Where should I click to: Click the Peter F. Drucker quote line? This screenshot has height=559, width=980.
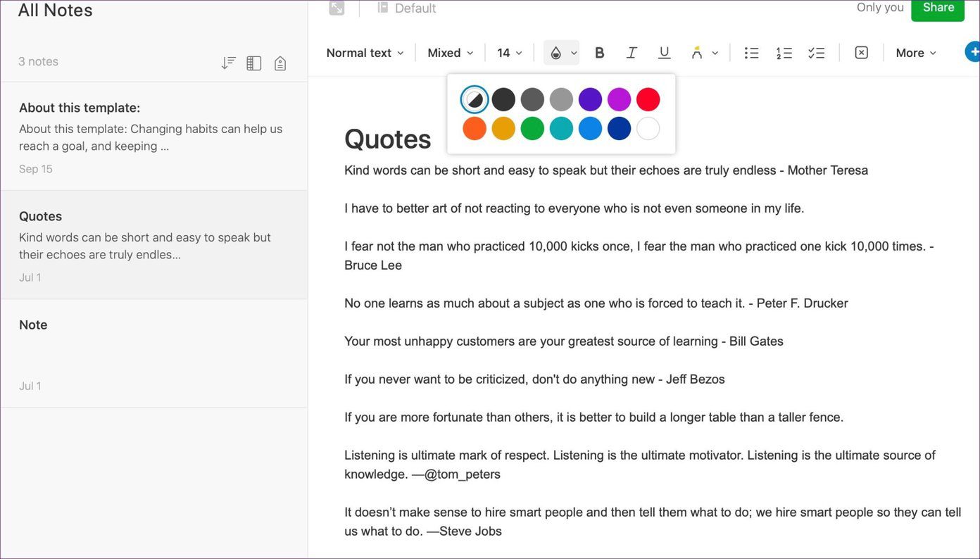coord(596,303)
